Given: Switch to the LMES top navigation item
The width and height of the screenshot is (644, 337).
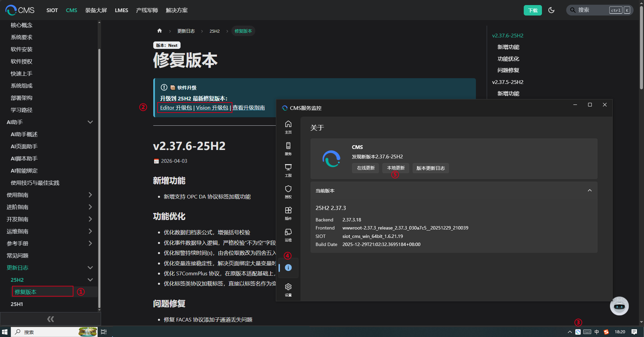Looking at the screenshot, I should point(121,10).
